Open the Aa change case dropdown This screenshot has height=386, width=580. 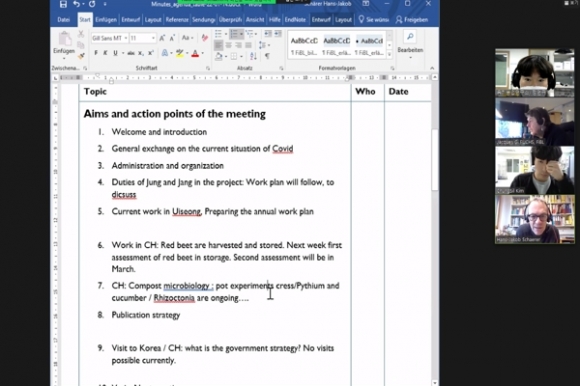pos(187,38)
